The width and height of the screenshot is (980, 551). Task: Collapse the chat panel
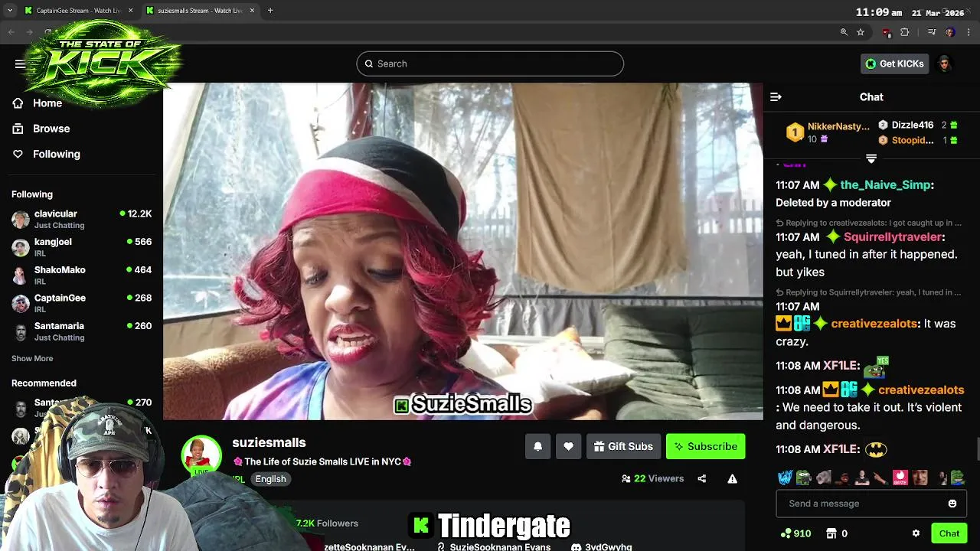(x=776, y=97)
